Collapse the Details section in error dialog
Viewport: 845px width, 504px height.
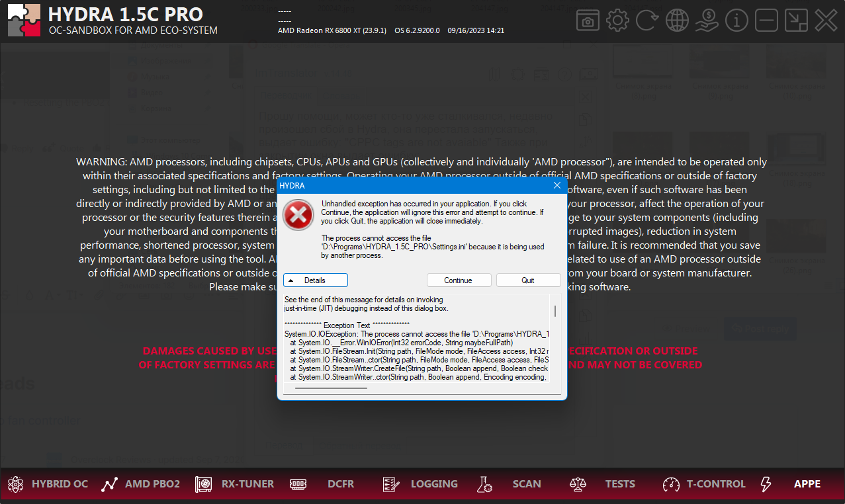click(x=315, y=280)
